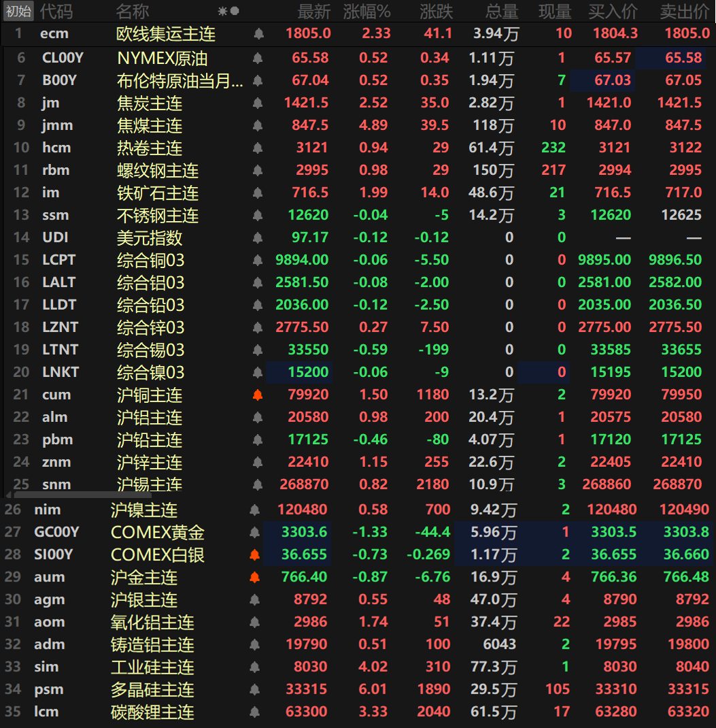The height and width of the screenshot is (728, 716).
Task: Click the bell icon for 综合镍03
Action: [258, 372]
